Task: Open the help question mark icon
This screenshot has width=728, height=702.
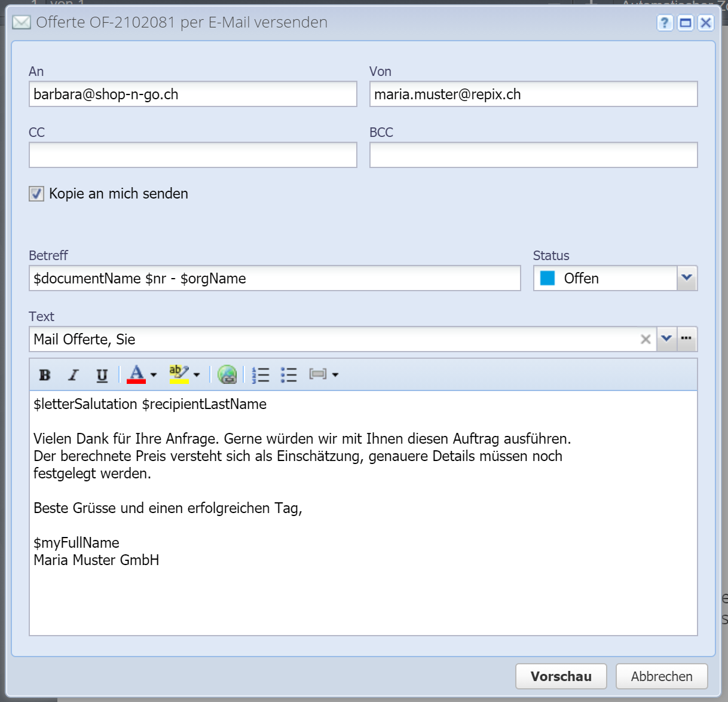Action: [665, 23]
